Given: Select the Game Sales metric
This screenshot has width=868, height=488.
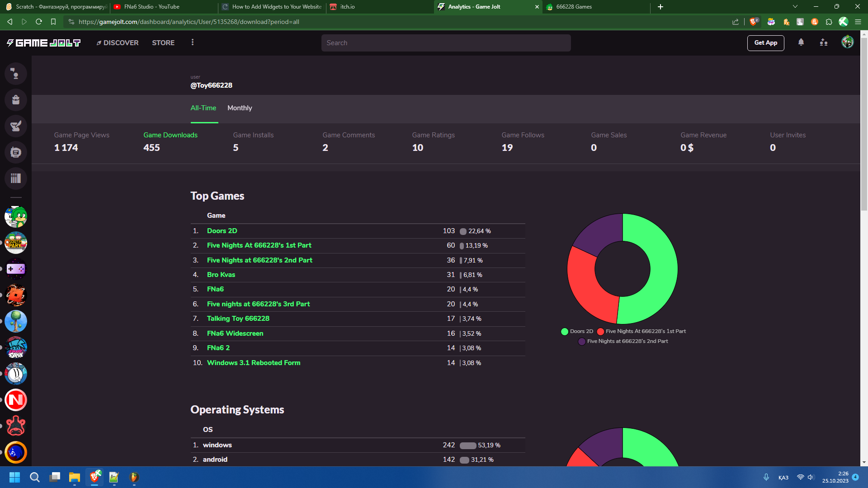Looking at the screenshot, I should (x=609, y=142).
